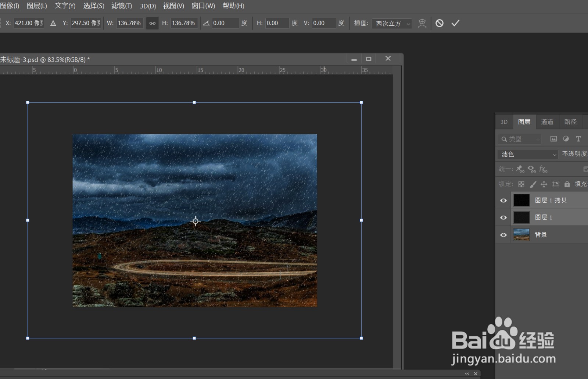The height and width of the screenshot is (379, 588).
Task: Lock image pixels brush icon
Action: [533, 184]
